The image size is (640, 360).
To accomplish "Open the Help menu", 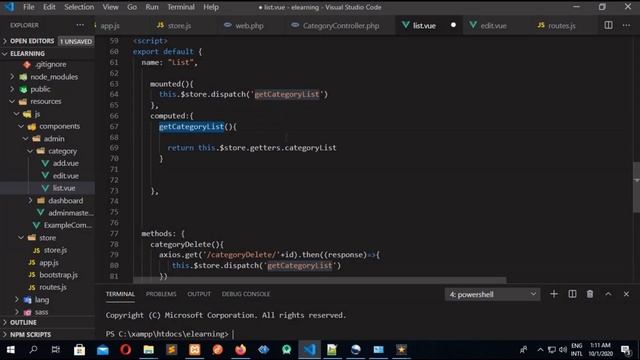I will (x=211, y=7).
